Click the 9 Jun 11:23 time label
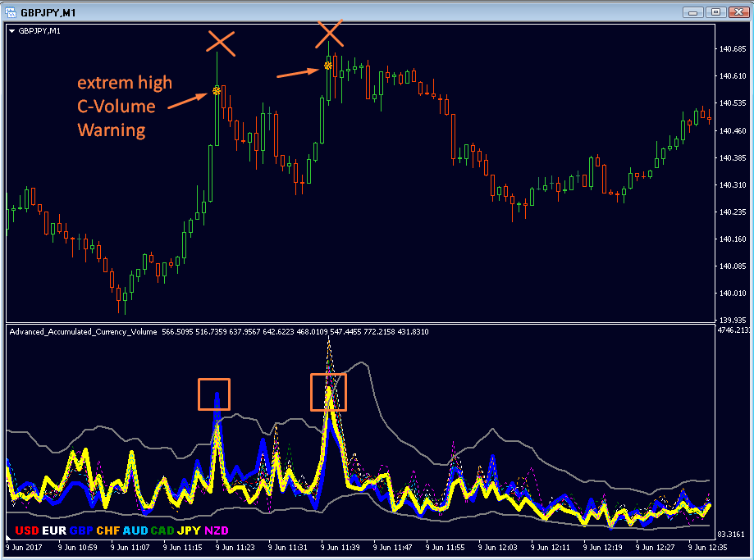Image resolution: width=754 pixels, height=560 pixels. [x=235, y=547]
